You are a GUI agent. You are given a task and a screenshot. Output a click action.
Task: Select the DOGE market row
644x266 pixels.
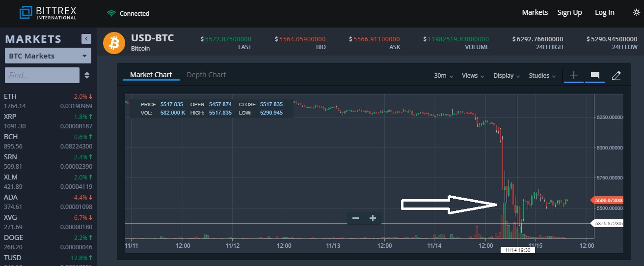(48, 242)
